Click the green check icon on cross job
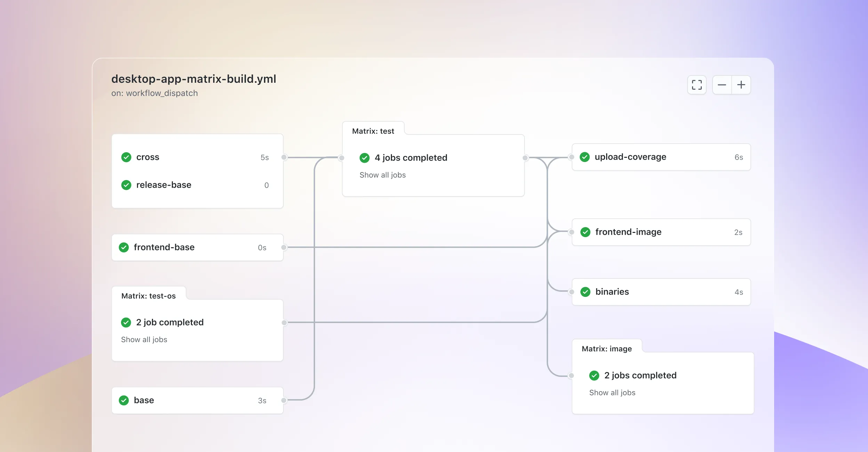 pyautogui.click(x=126, y=157)
